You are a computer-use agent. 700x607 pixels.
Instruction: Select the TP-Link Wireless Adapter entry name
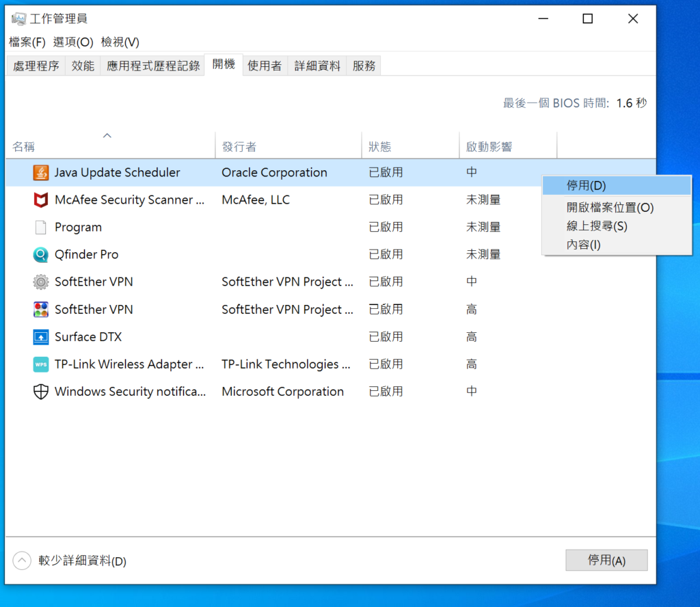click(129, 364)
